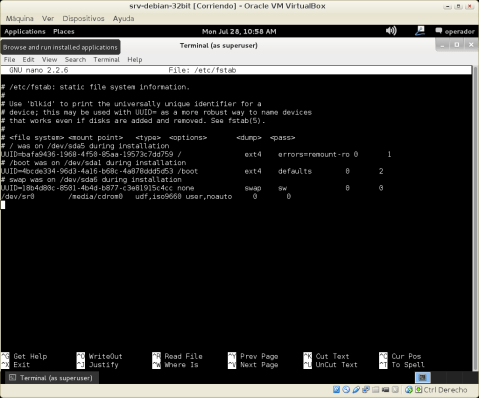Open the GNOME Applications menu

tap(25, 31)
